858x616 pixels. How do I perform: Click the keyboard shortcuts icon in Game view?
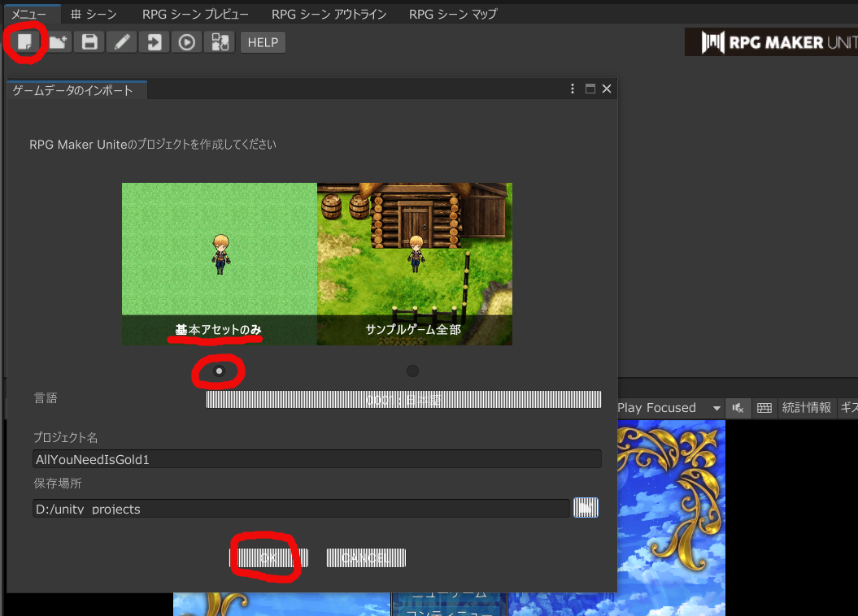(x=764, y=408)
